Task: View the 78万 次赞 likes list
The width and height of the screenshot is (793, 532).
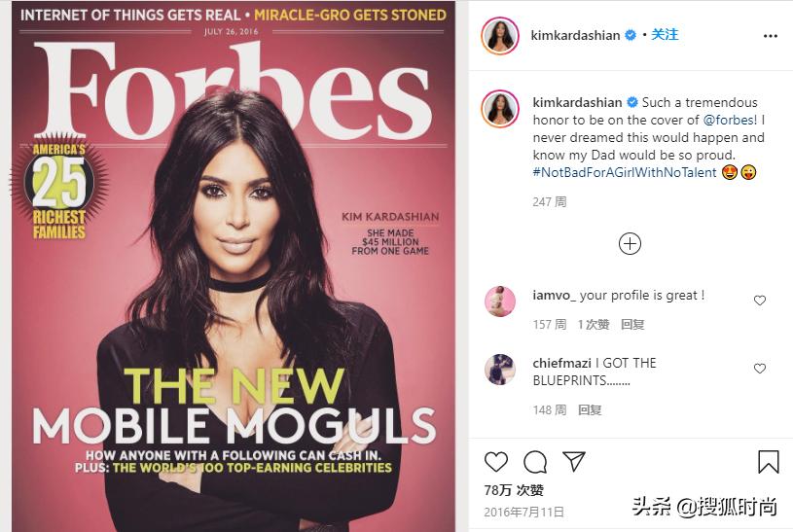Action: pos(514,490)
